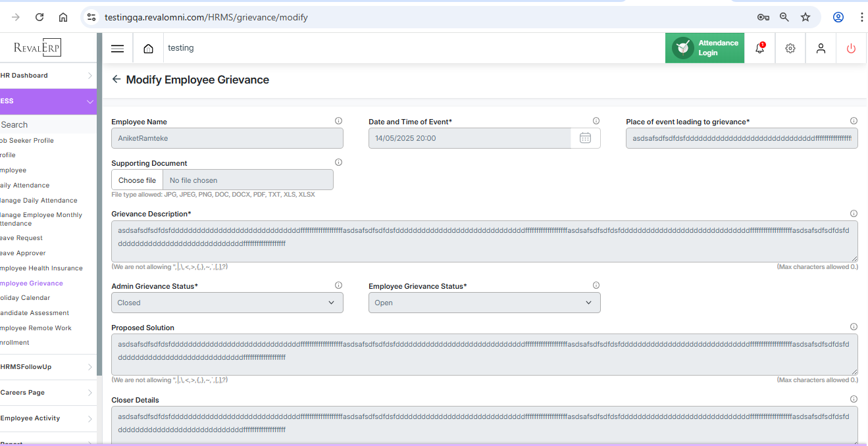Open the notification bell

(x=759, y=48)
